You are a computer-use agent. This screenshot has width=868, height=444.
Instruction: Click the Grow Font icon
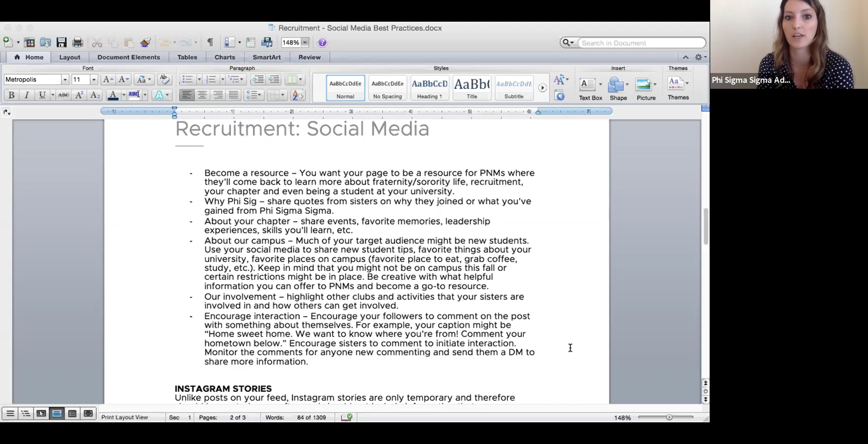tap(108, 79)
